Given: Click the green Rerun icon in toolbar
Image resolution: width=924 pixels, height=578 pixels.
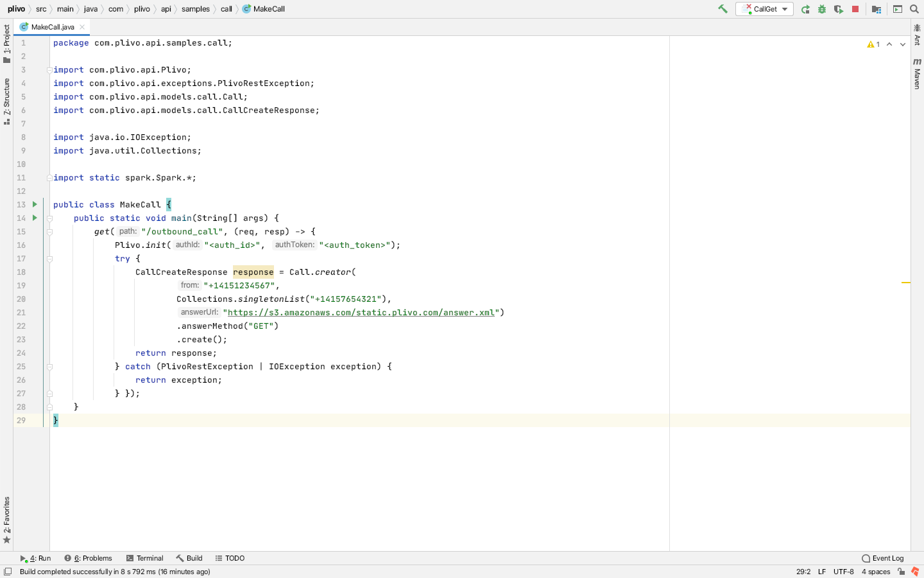Looking at the screenshot, I should [805, 9].
